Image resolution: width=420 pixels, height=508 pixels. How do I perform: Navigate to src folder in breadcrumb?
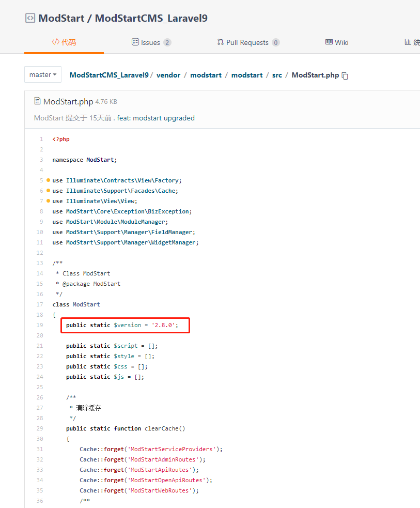point(277,75)
